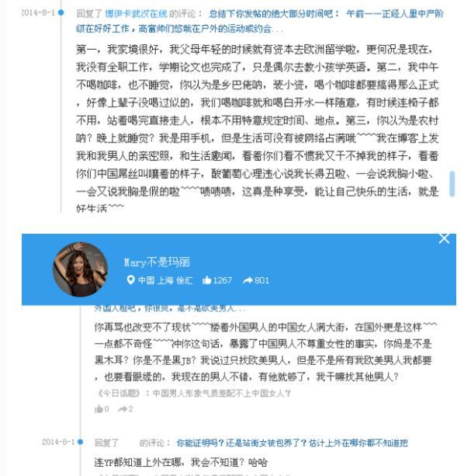471x476 pixels.
Task: Click the blue vertical scrollbar thumb
Action: [x=452, y=184]
